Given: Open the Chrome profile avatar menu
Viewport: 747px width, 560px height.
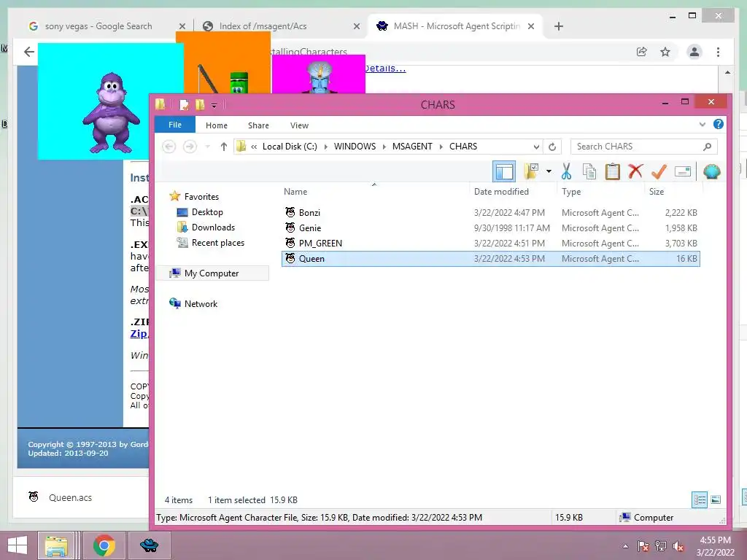Looking at the screenshot, I should 694,52.
